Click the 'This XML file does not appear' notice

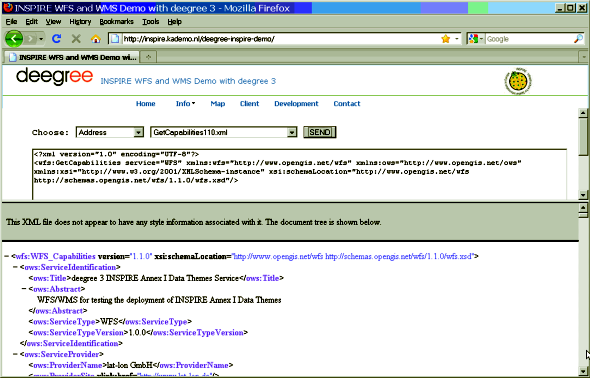pyautogui.click(x=193, y=222)
